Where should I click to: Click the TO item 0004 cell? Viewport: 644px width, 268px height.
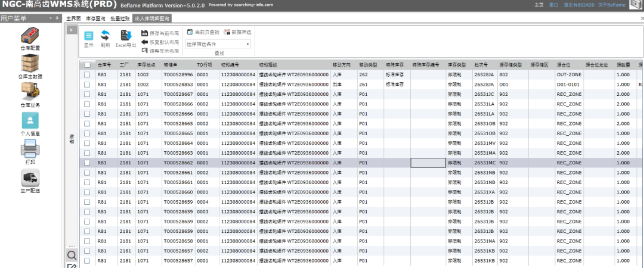(207, 202)
